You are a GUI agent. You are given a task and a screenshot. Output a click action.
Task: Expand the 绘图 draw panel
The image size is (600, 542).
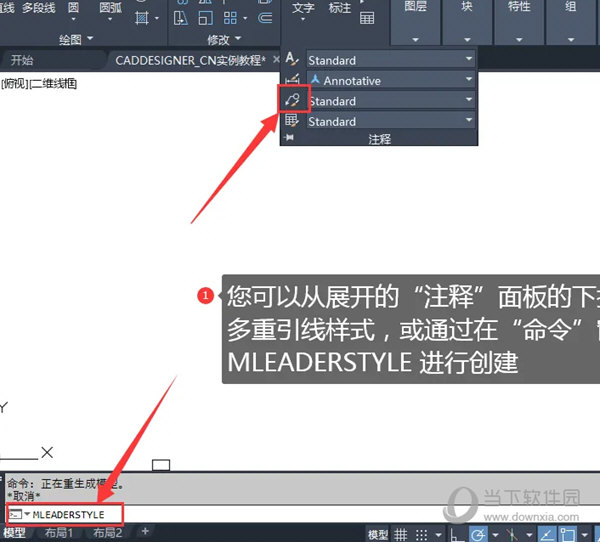pos(76,39)
